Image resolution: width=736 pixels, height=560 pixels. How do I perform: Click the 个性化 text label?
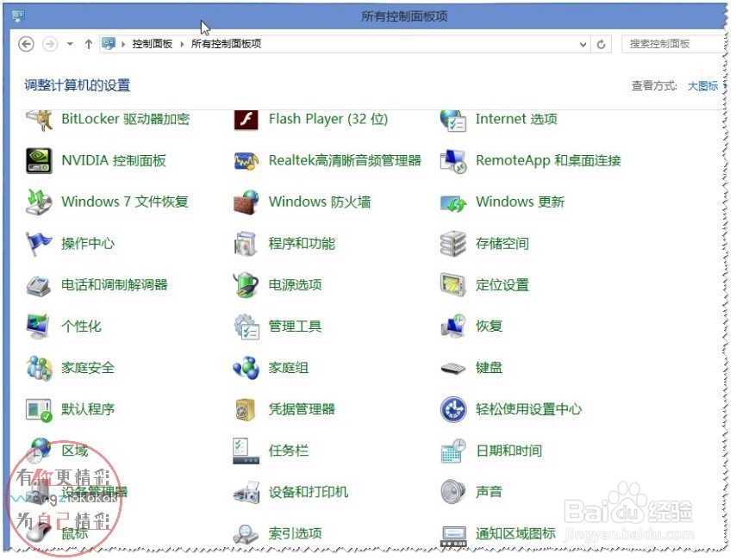(x=81, y=327)
